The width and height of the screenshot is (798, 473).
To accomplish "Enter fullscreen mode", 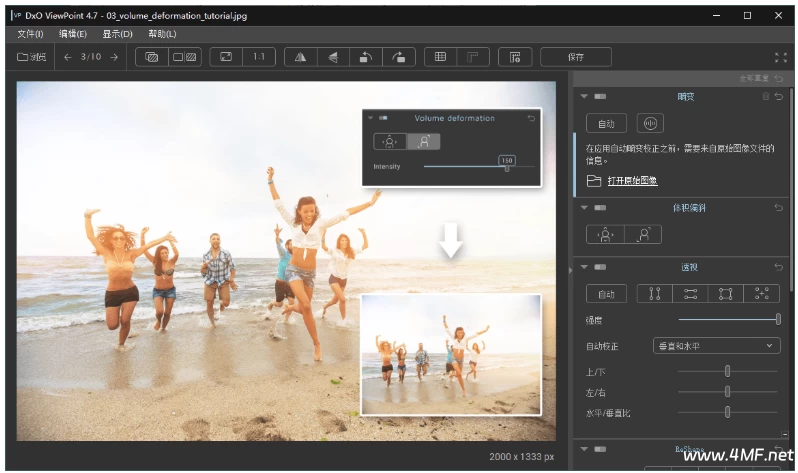I will point(781,57).
